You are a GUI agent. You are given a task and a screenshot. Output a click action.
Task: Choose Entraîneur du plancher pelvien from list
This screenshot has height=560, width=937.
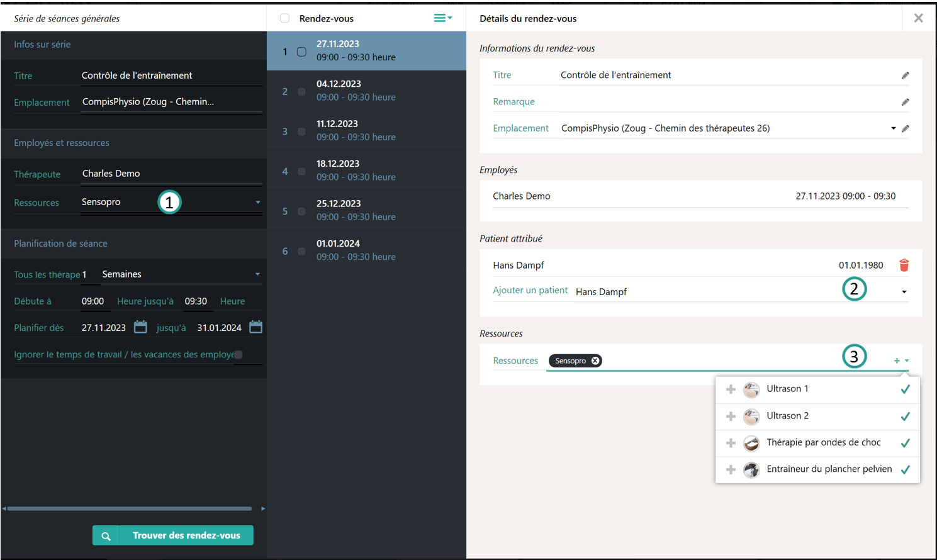(x=828, y=469)
